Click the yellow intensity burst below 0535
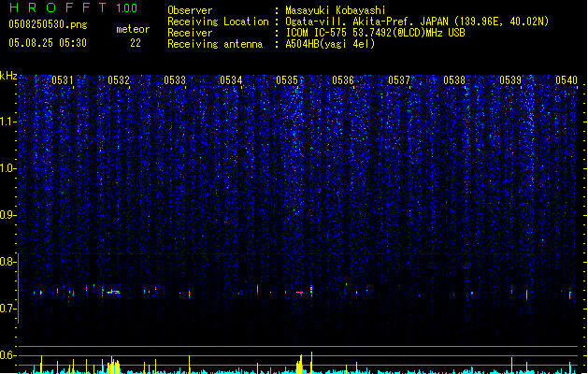This screenshot has height=374, width=588. [299, 365]
